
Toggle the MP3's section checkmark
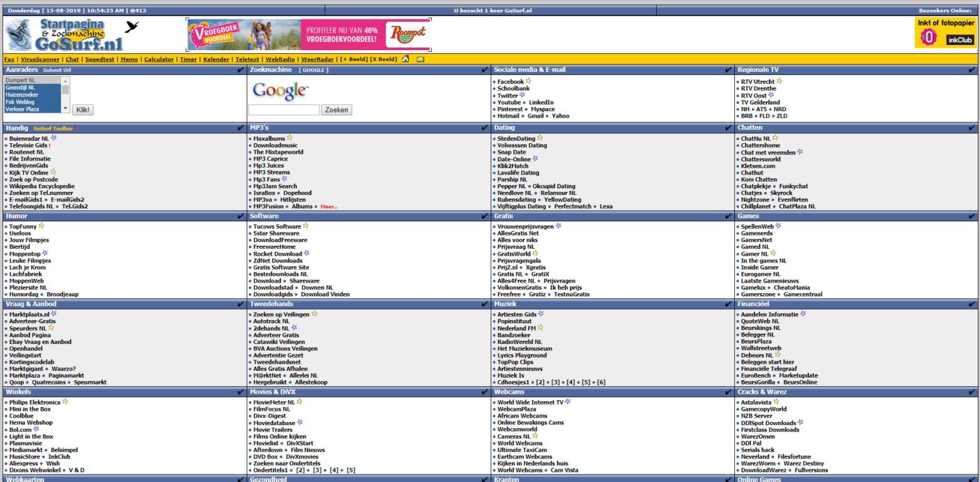click(x=485, y=128)
